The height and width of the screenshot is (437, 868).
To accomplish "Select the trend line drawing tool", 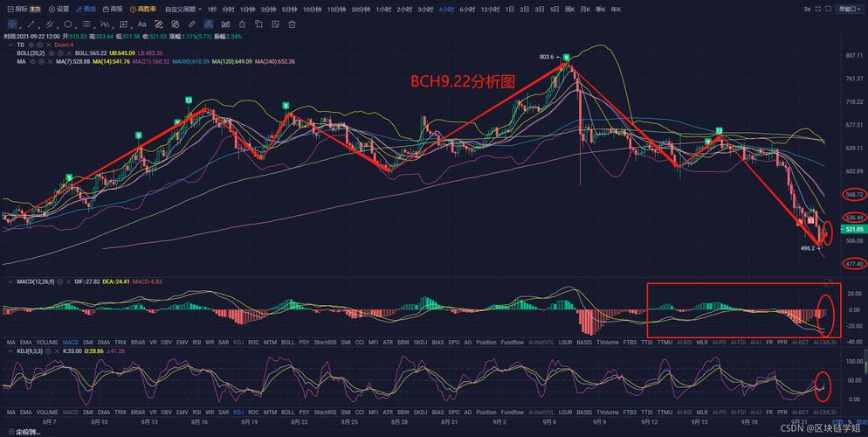I will 31,24.
